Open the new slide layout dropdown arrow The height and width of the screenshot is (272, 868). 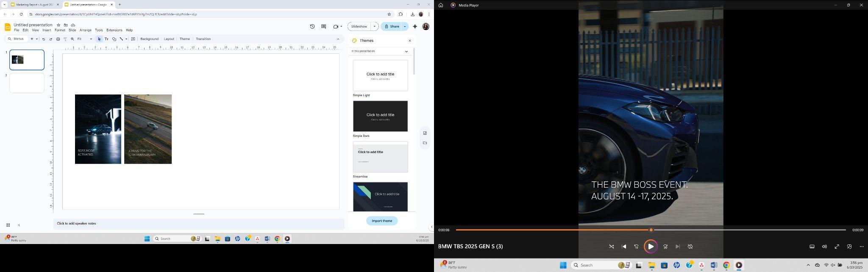click(37, 39)
